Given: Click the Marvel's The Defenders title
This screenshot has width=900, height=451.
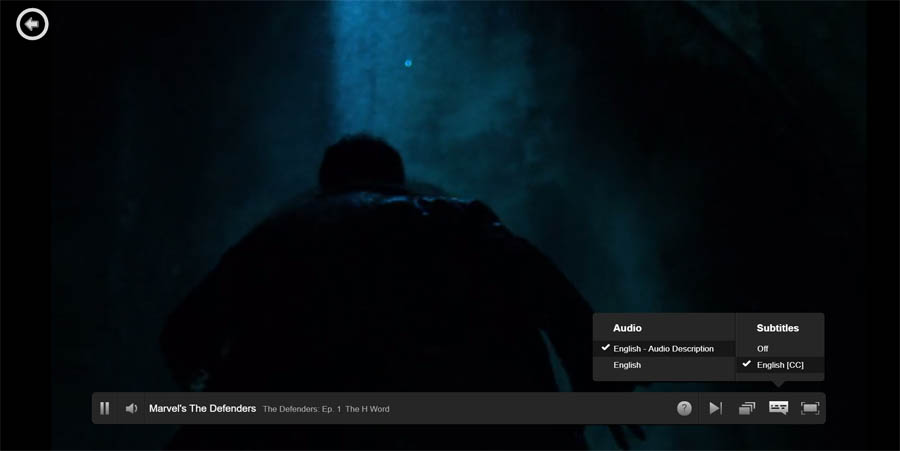Looking at the screenshot, I should tap(203, 409).
